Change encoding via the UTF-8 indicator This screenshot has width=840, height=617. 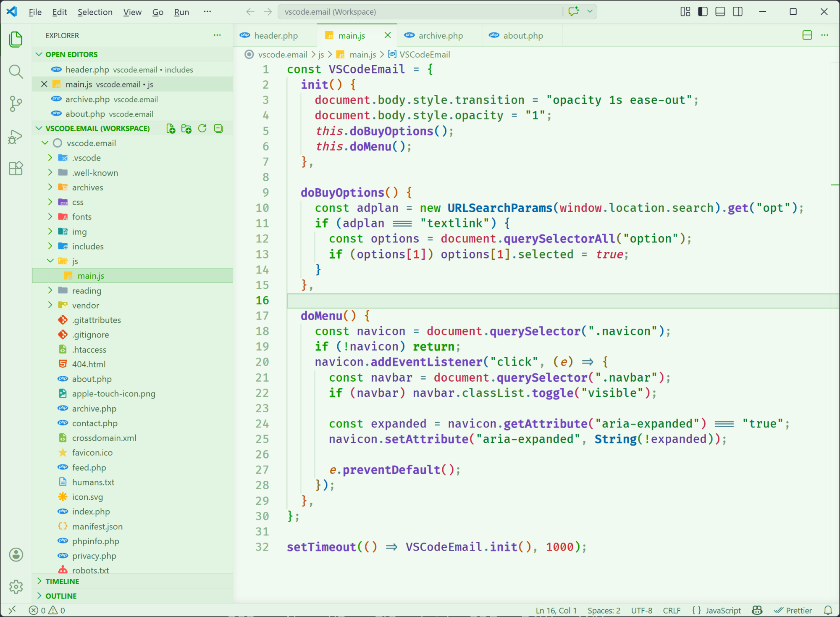click(641, 610)
